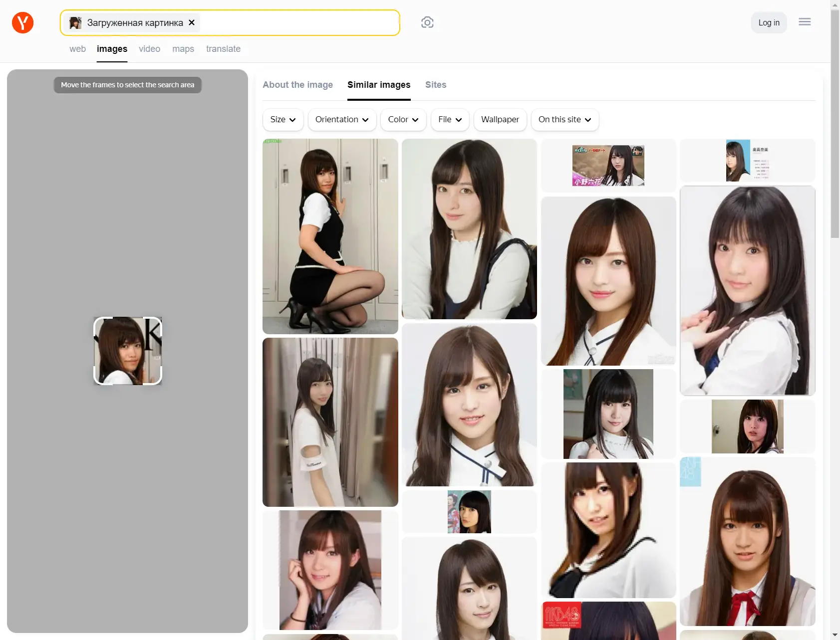Screen dimensions: 840x640
Task: Open the About the image tab
Action: pos(297,85)
